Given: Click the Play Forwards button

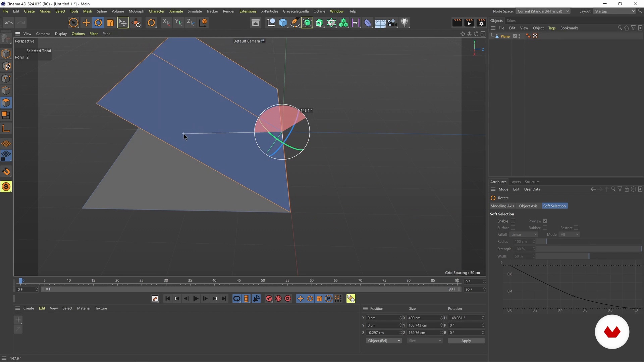Looking at the screenshot, I should coord(196,299).
